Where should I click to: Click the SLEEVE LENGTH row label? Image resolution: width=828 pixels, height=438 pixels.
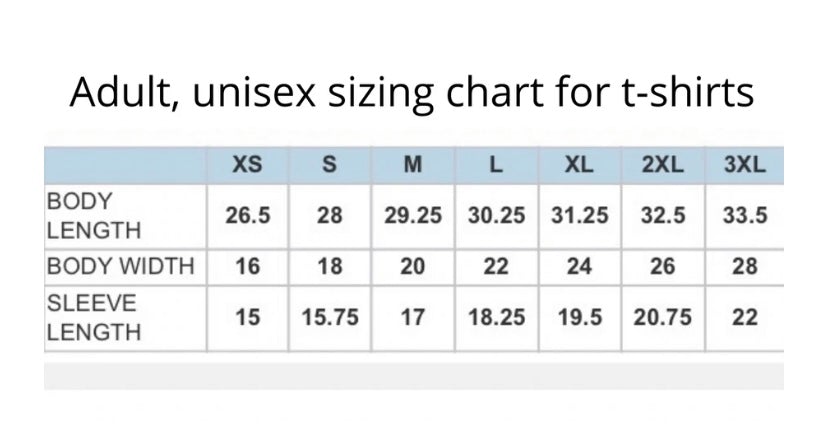point(94,318)
